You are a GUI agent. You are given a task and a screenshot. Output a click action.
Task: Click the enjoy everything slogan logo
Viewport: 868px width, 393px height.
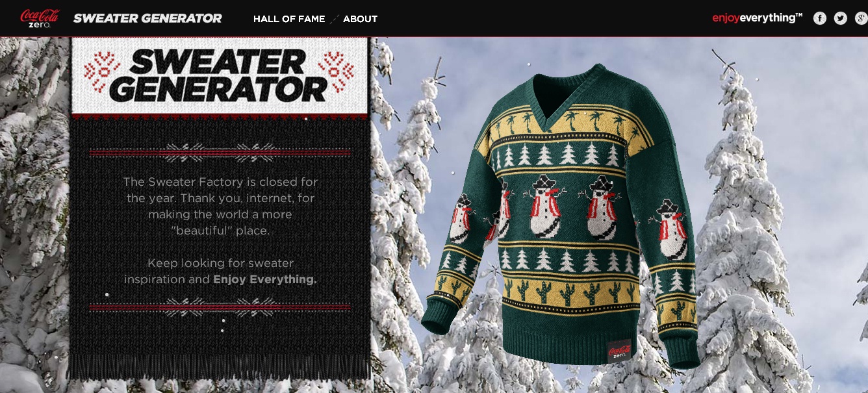[757, 18]
